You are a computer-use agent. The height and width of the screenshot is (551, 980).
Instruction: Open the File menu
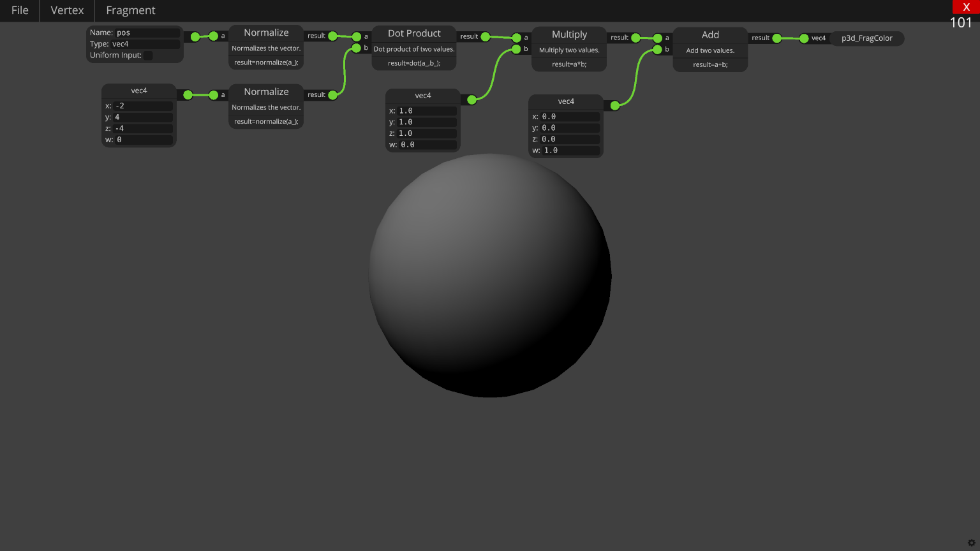tap(19, 10)
